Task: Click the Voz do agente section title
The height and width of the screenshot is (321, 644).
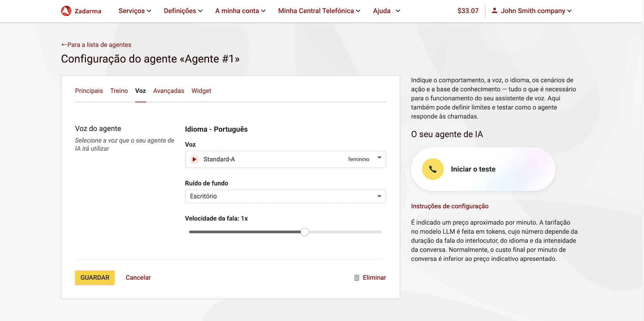Action: point(98,129)
